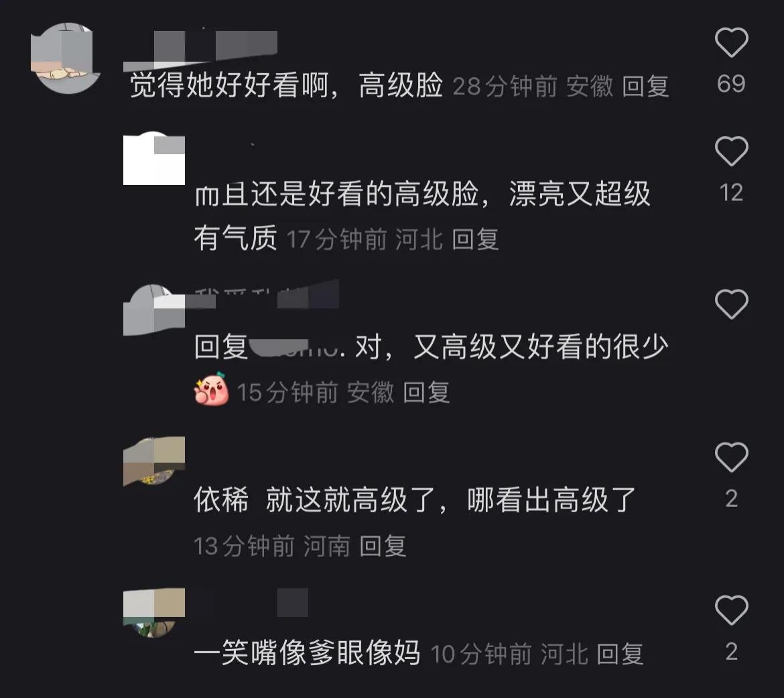Reply to the 13分钟前 Henan comment
The image size is (784, 698).
point(383,545)
